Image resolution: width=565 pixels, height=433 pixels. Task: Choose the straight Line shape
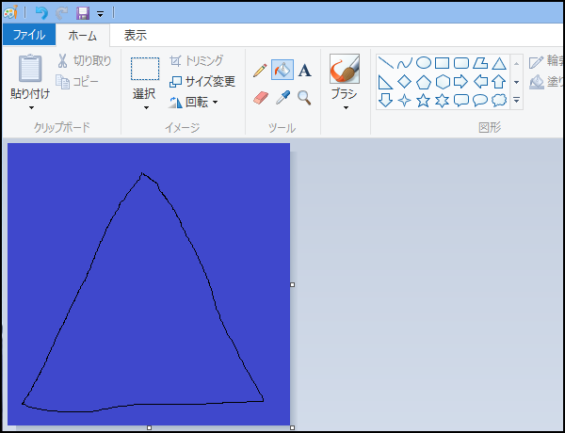click(x=386, y=63)
